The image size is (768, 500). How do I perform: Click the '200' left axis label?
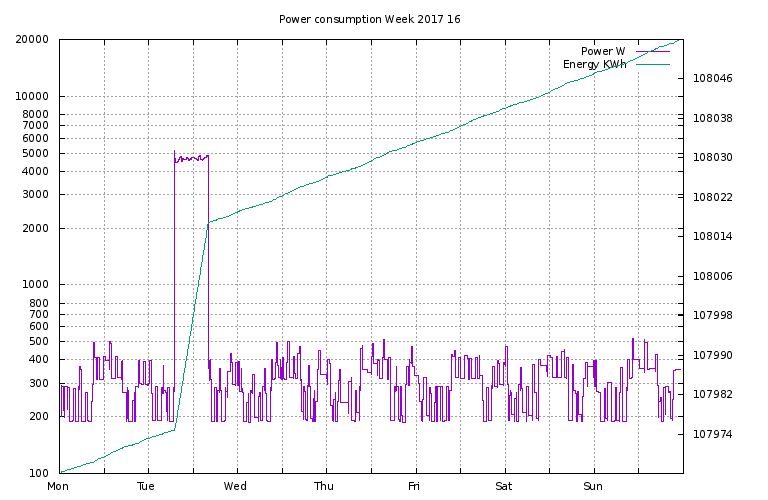point(39,416)
